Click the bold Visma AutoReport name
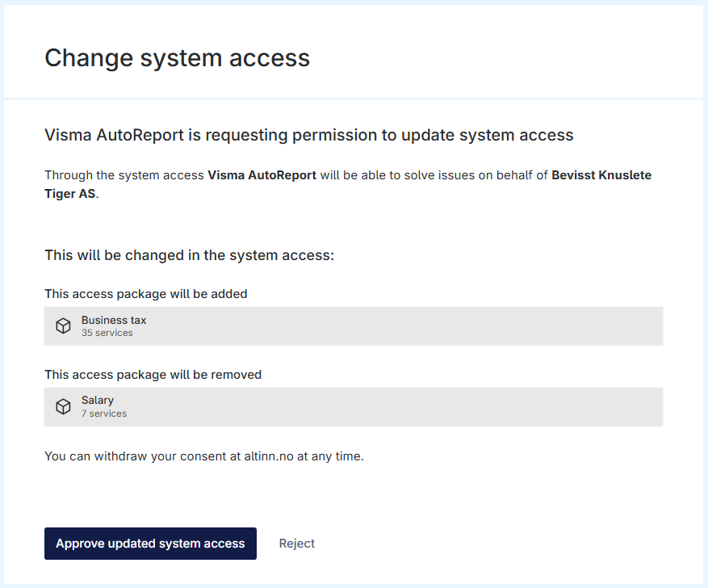Viewport: 708px width, 588px height. [262, 175]
